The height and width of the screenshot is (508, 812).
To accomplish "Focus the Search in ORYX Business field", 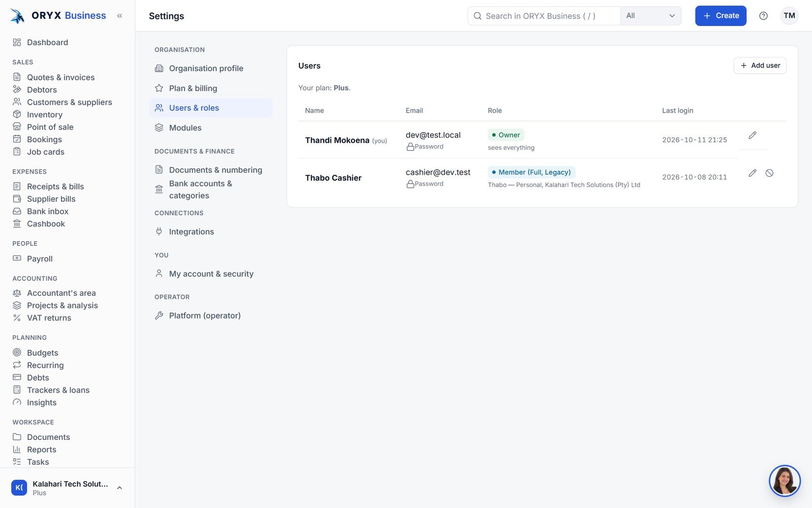I will point(544,16).
